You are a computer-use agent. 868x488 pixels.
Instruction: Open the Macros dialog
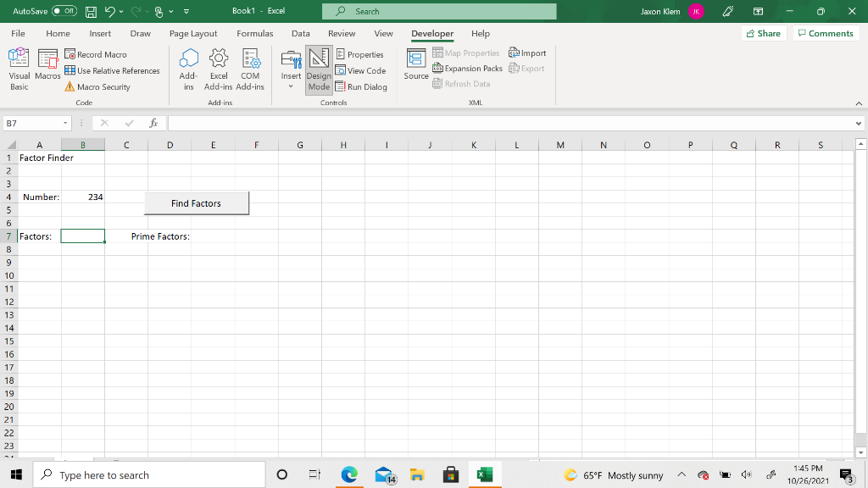pyautogui.click(x=47, y=64)
